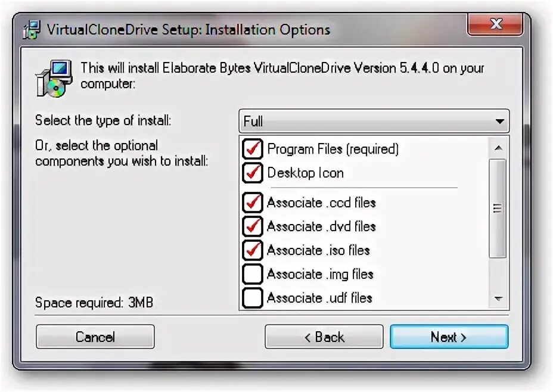Select the Desktop Icon label text

[306, 173]
